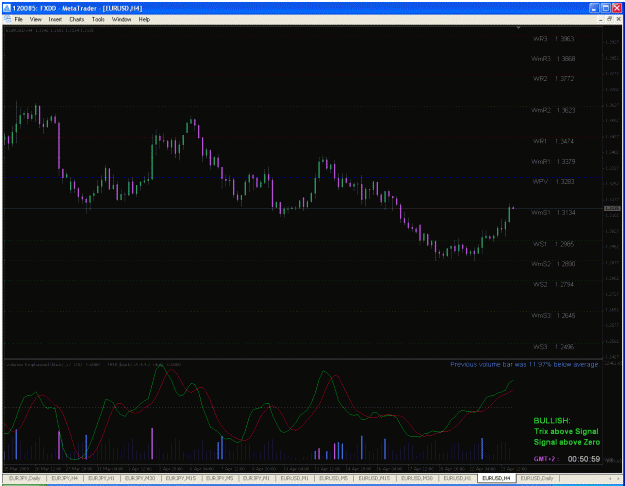625x486 pixels.
Task: Switch to the EURUSD,Daily chart tab
Action: [537, 478]
